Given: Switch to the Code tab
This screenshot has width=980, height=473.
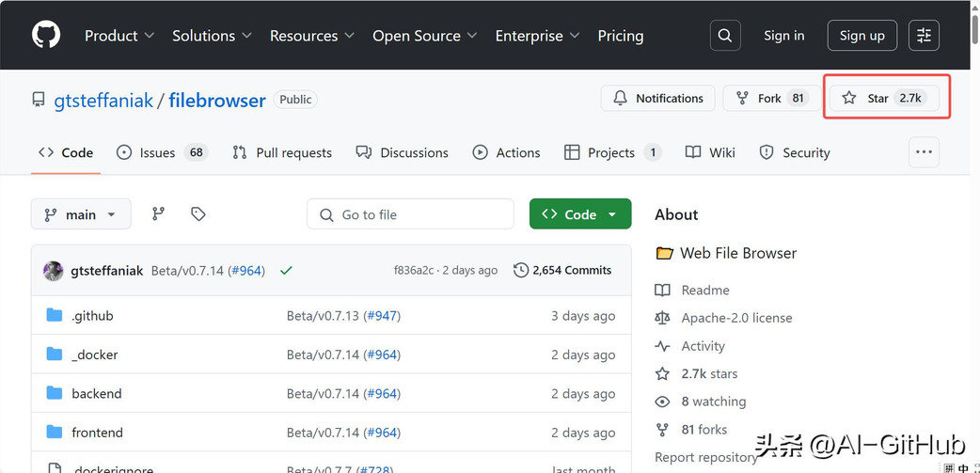Looking at the screenshot, I should click(66, 152).
